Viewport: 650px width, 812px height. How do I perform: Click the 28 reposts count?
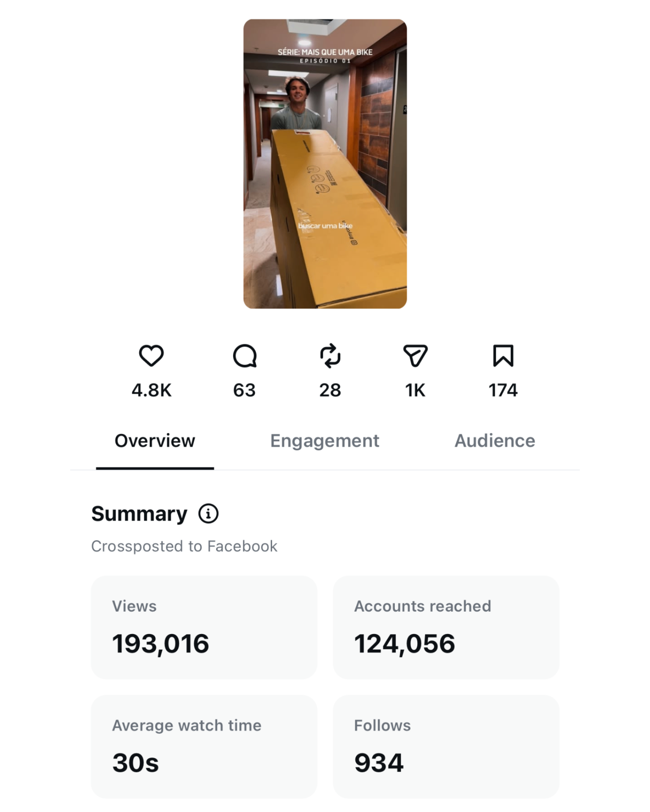coord(330,390)
